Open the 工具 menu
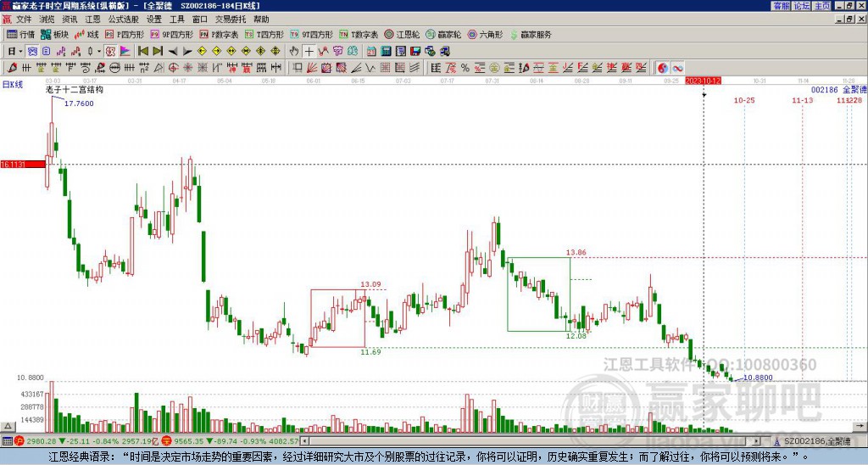Viewport: 868px width, 465px height. point(176,20)
